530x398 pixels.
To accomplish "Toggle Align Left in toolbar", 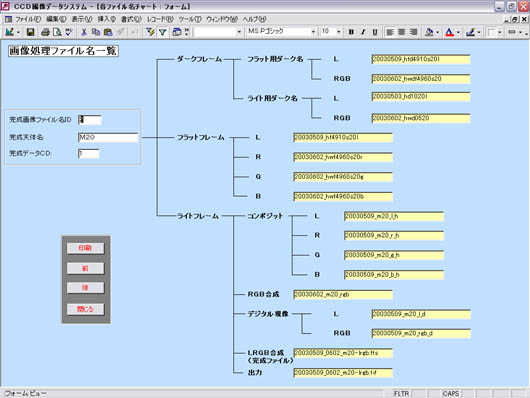I will click(390, 32).
